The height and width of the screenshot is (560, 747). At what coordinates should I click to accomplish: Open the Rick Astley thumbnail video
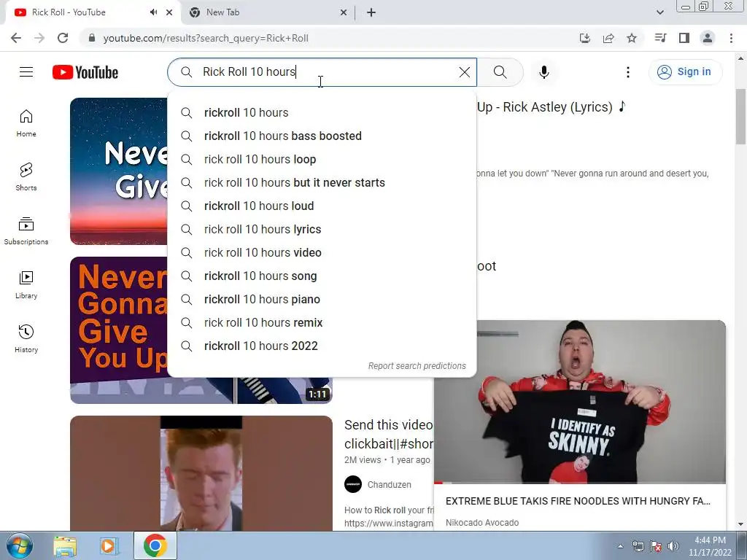tap(201, 473)
